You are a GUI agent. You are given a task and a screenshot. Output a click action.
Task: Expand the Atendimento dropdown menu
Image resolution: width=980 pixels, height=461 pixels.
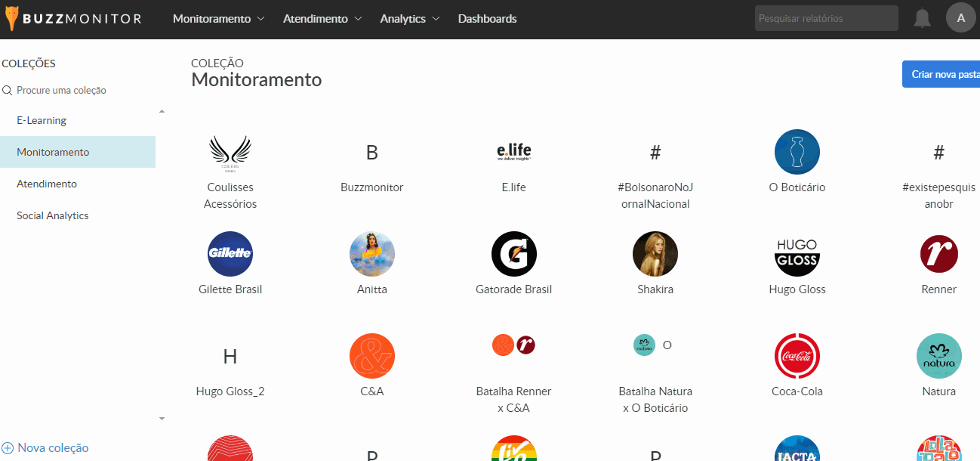coord(322,19)
